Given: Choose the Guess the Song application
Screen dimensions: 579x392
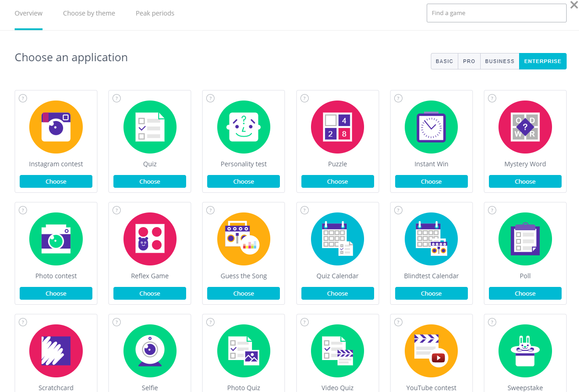Looking at the screenshot, I should click(x=244, y=293).
